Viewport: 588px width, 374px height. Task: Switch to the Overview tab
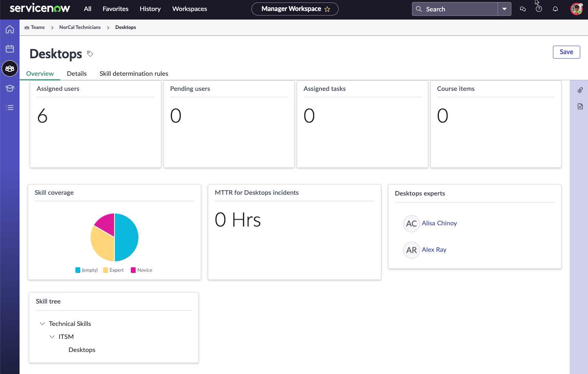point(40,73)
